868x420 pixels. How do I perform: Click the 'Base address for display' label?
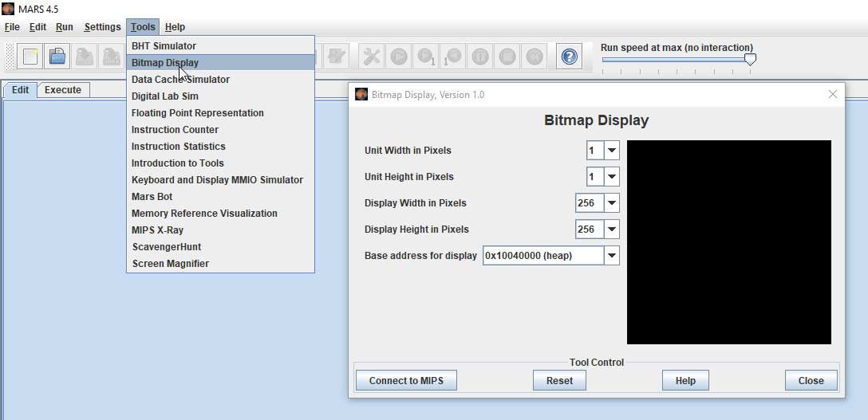420,256
